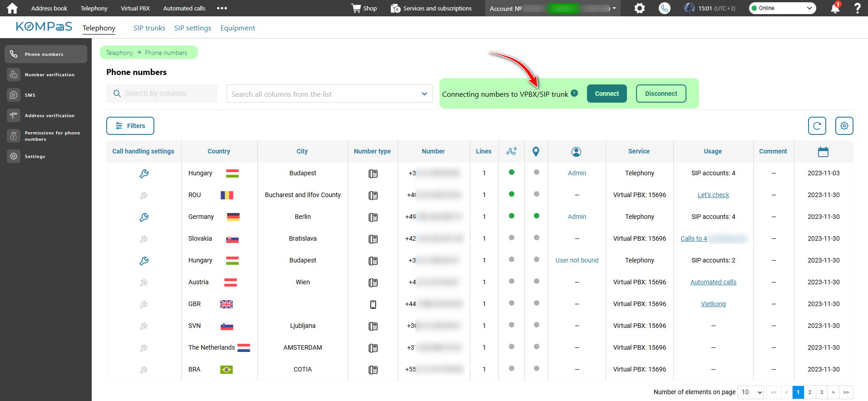Click the KOMPaS logo
Screen dimensions: 868x401
pos(44,27)
